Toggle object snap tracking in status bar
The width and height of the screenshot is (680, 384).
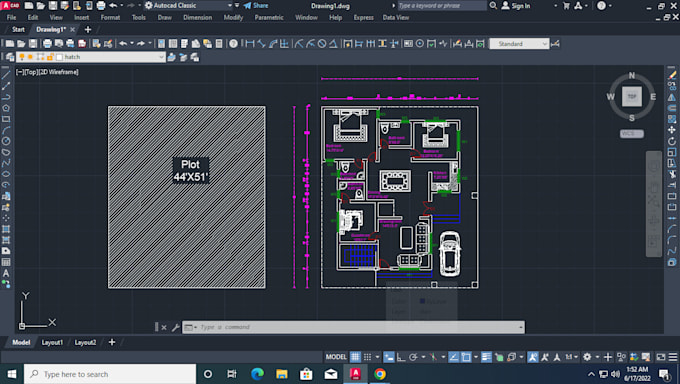coord(454,357)
